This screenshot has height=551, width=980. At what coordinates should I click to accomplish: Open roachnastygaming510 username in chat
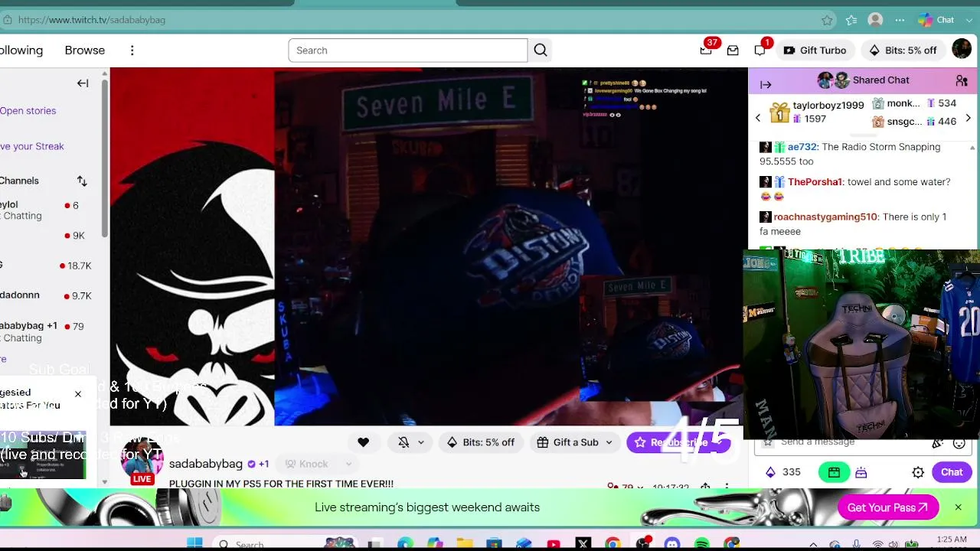click(825, 217)
